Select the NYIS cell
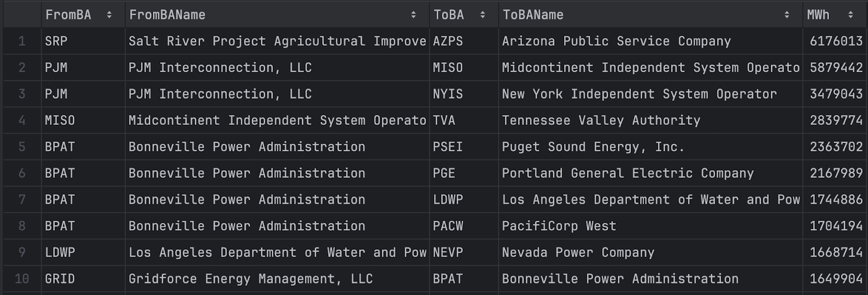The height and width of the screenshot is (295, 868). (x=464, y=94)
